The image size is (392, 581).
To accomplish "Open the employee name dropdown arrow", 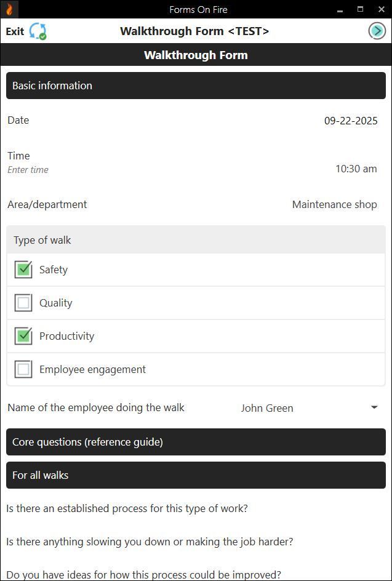I will pyautogui.click(x=374, y=407).
